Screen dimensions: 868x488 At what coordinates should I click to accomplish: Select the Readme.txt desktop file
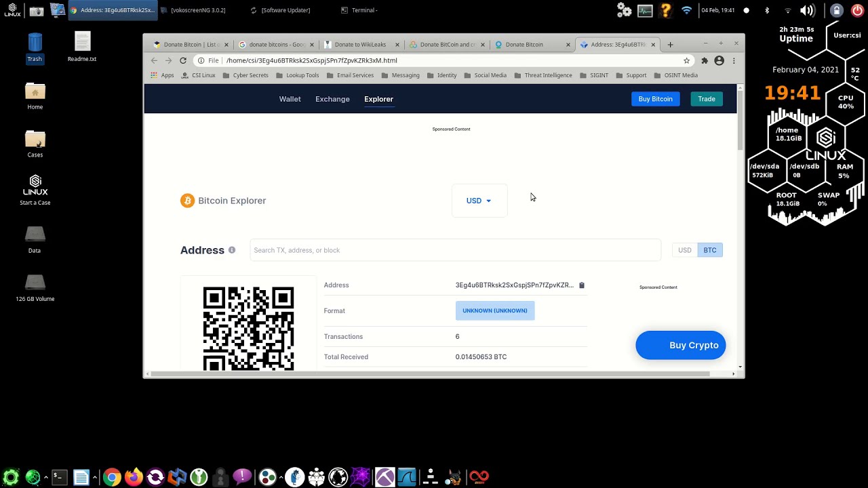click(82, 47)
